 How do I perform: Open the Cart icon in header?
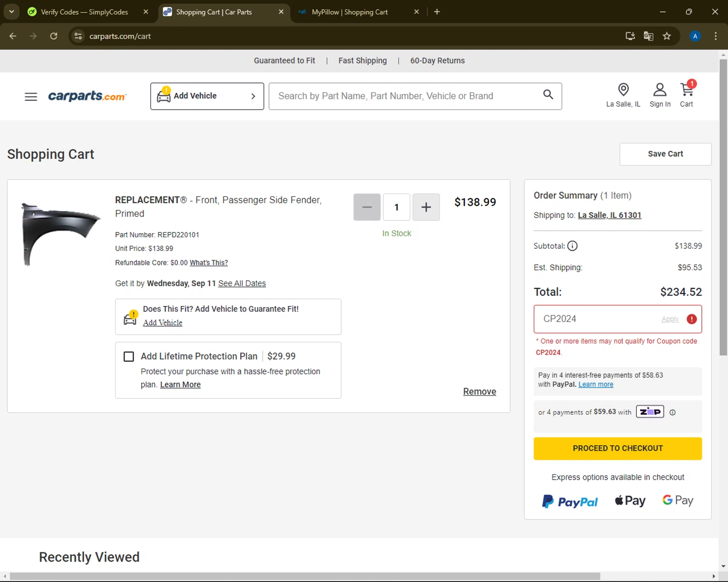[687, 90]
